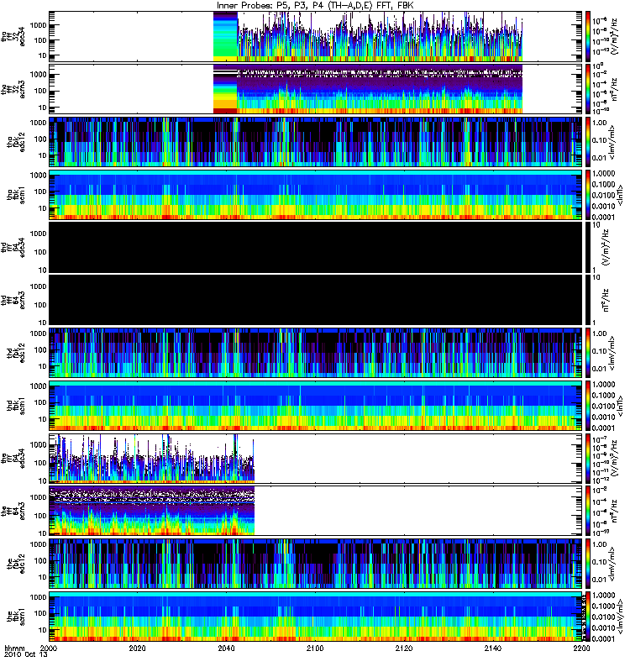
Task: Click the the fff edc34 panel color bar
Action: [588, 458]
